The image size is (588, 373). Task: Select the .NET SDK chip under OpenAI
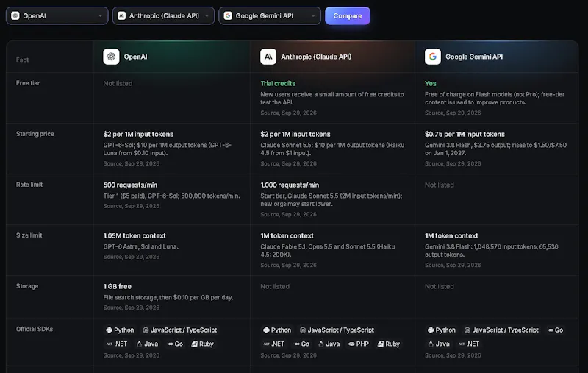[x=117, y=344]
